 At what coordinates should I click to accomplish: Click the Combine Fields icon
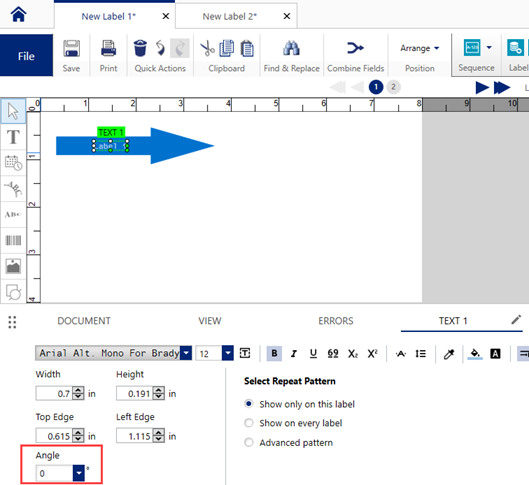point(355,48)
